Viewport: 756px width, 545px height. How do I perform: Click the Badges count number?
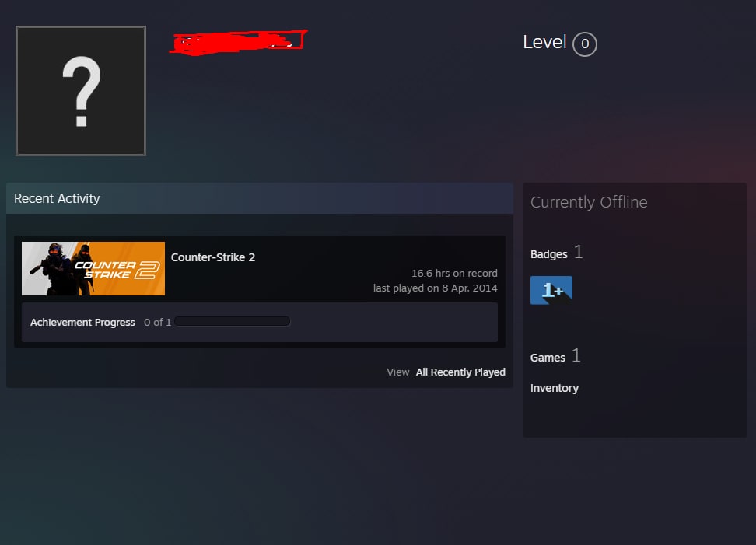tap(578, 252)
